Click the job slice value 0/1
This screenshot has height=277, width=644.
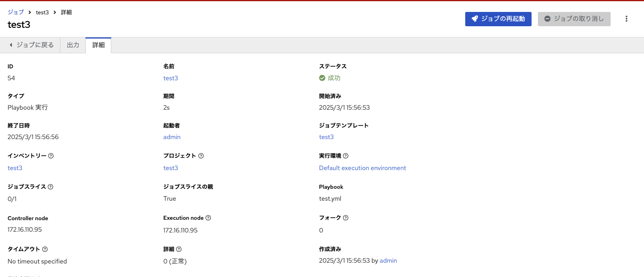(12, 199)
